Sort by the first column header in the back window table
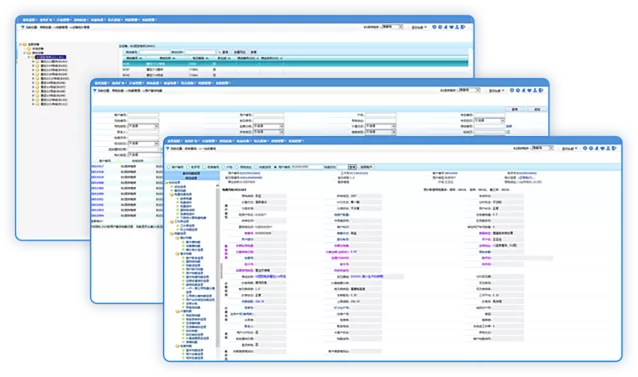This screenshot has height=377, width=638. click(133, 58)
